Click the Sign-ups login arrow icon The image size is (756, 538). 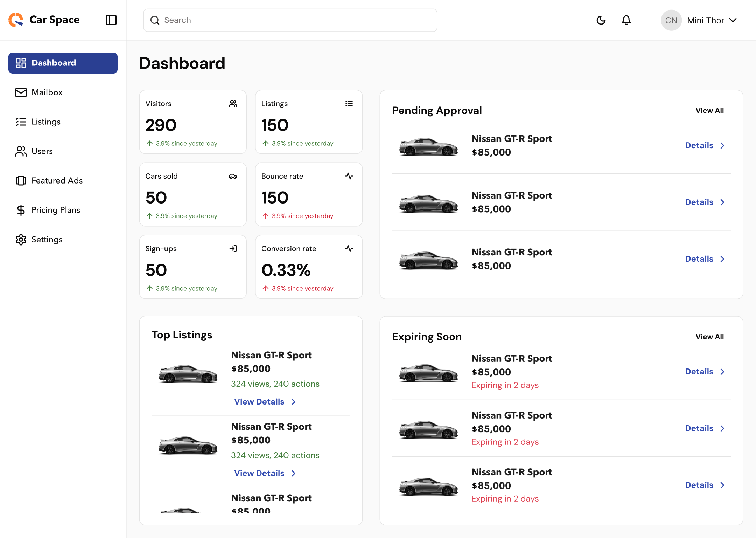pyautogui.click(x=233, y=249)
